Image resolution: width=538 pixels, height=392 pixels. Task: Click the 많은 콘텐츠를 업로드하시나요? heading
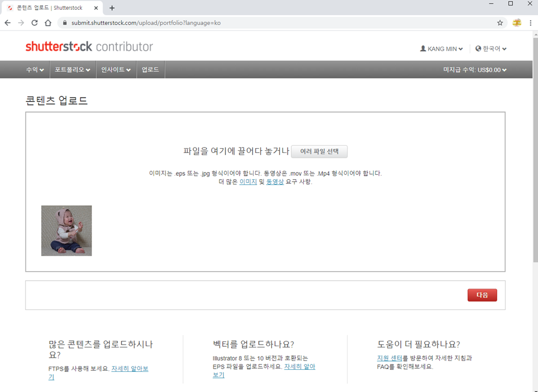(101, 349)
